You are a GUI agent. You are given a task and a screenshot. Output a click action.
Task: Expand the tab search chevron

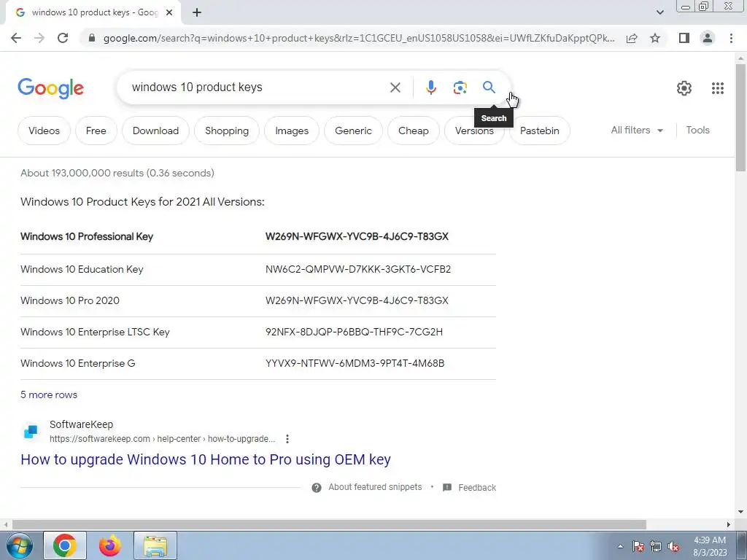[659, 12]
